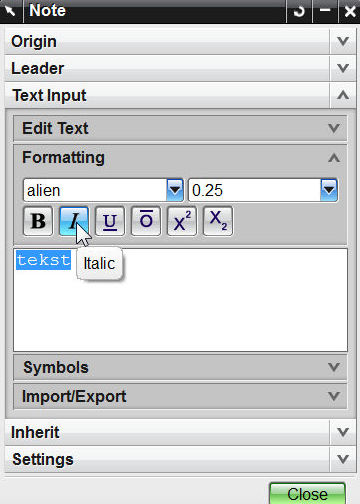Toggle Bold formatting button
The width and height of the screenshot is (360, 504).
click(x=38, y=221)
